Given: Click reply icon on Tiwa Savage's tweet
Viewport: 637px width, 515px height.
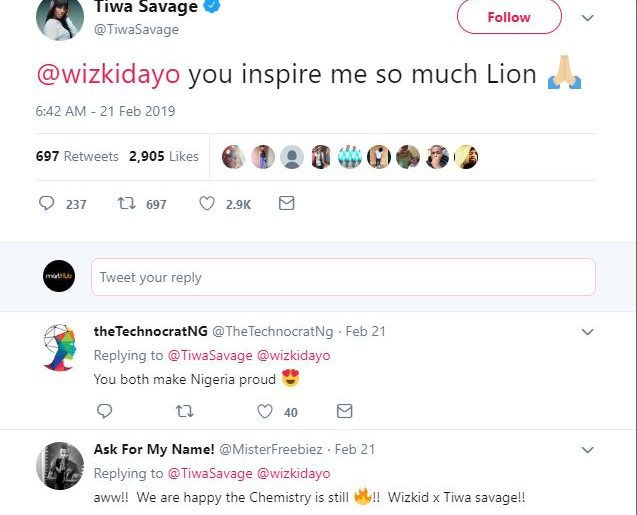Looking at the screenshot, I should 47,203.
